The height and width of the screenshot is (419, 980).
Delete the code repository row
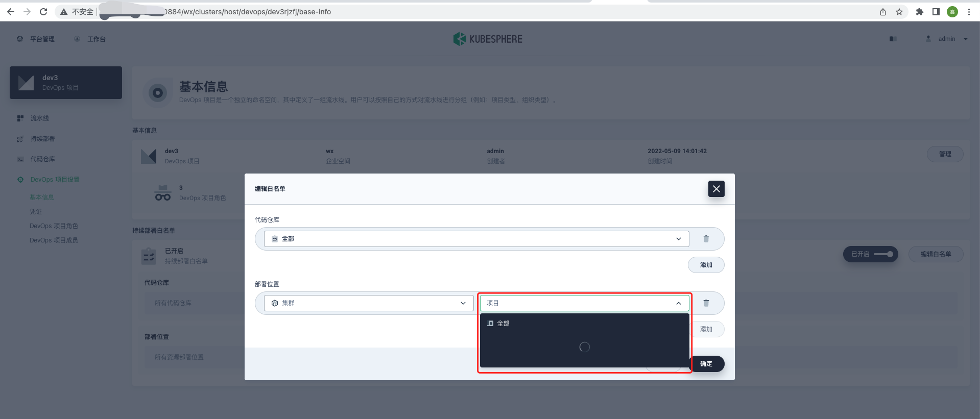[706, 239]
